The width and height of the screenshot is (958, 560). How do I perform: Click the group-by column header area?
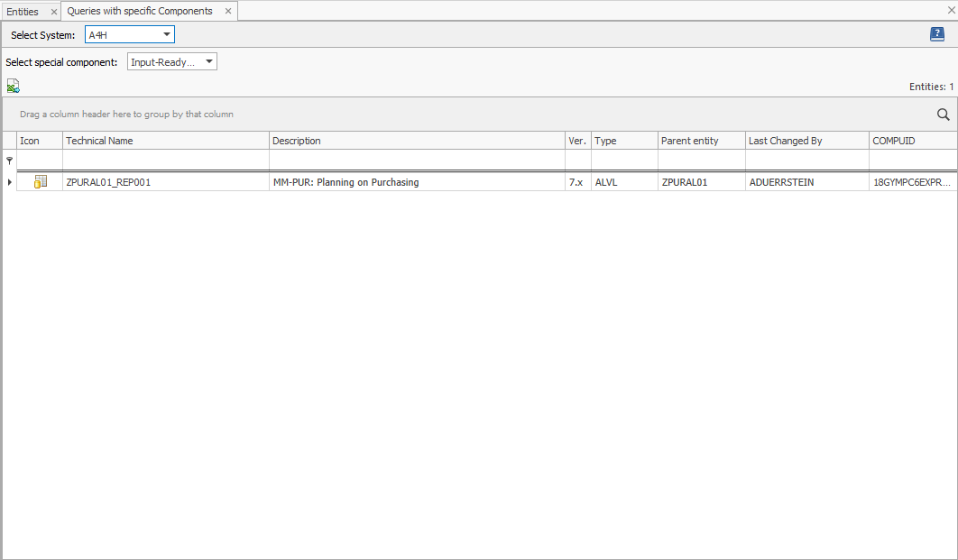coord(271,114)
